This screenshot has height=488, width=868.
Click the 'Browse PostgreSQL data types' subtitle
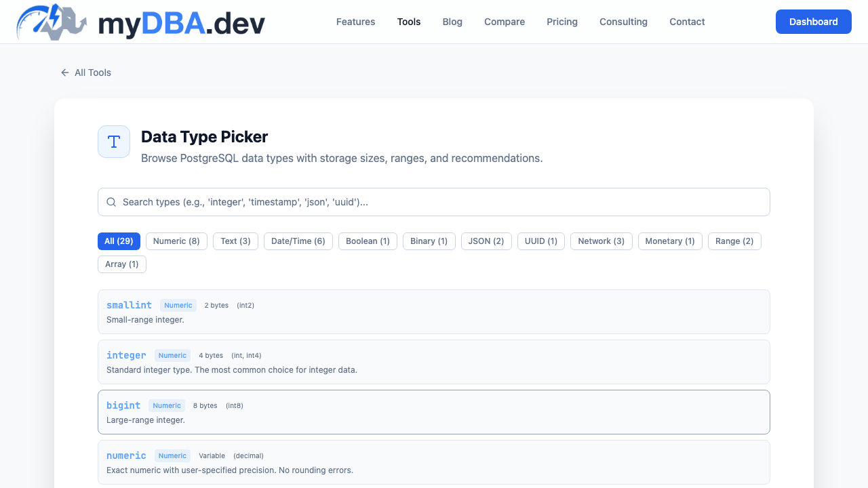(342, 158)
